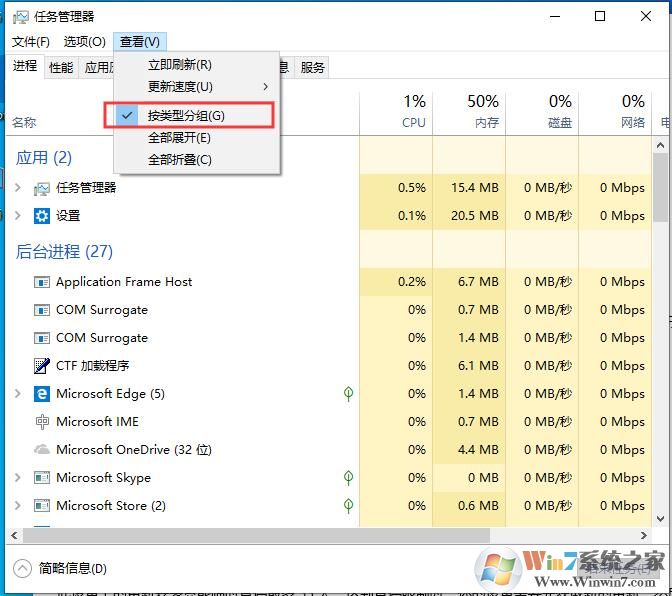
Task: Open the 选项(O) menu
Action: point(84,42)
